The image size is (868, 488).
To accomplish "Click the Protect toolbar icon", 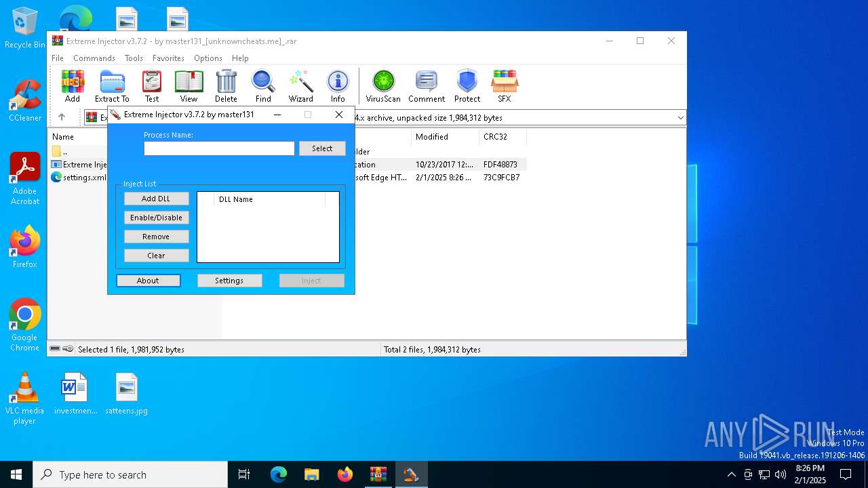I will tap(467, 86).
